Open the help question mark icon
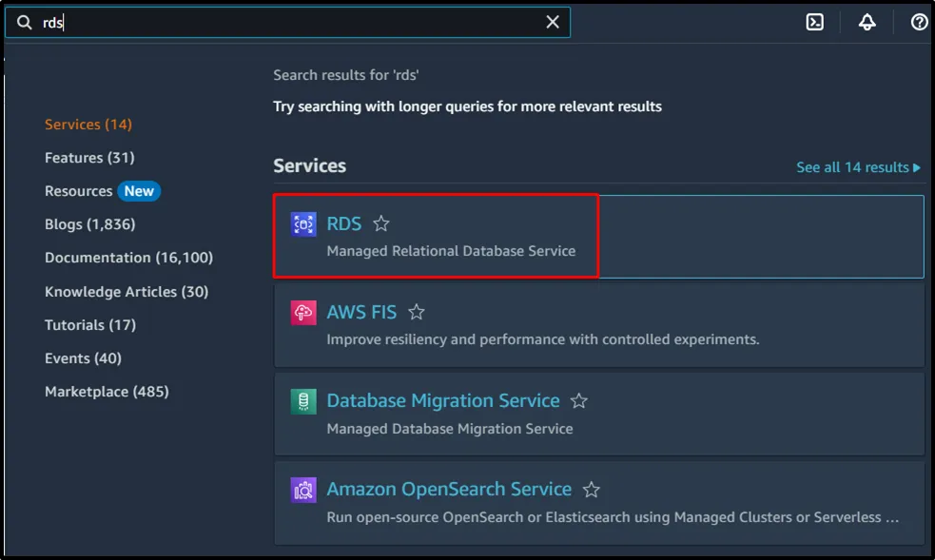935x560 pixels. 919,23
